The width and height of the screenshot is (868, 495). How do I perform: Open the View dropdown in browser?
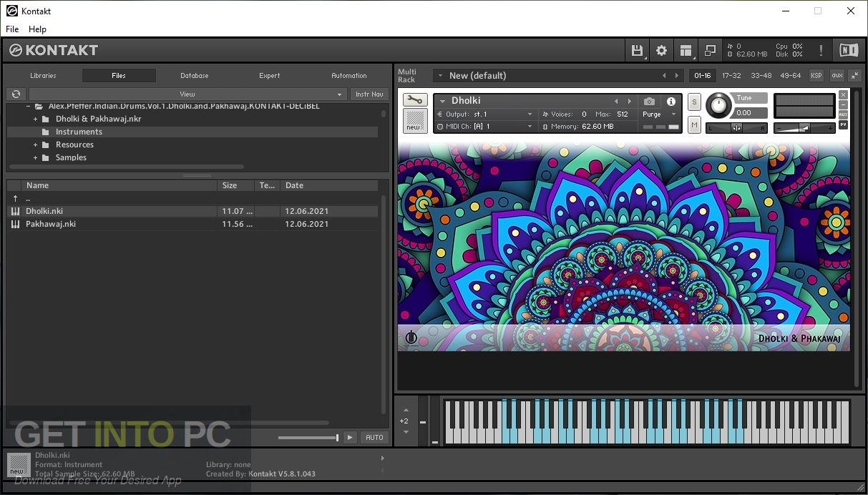point(188,94)
